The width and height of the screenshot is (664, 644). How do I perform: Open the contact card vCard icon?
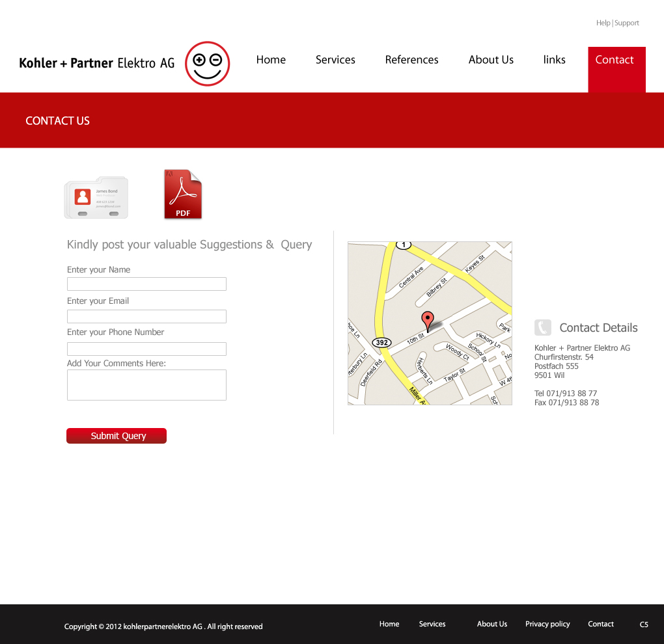click(x=96, y=197)
